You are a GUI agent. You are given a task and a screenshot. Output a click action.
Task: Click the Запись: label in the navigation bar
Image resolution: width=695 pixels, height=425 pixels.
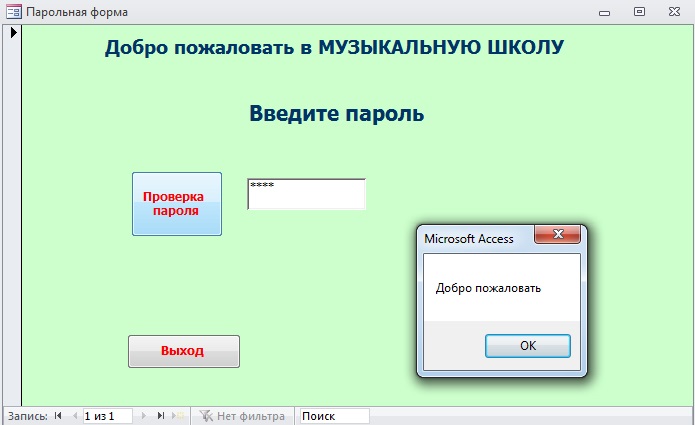(x=27, y=416)
